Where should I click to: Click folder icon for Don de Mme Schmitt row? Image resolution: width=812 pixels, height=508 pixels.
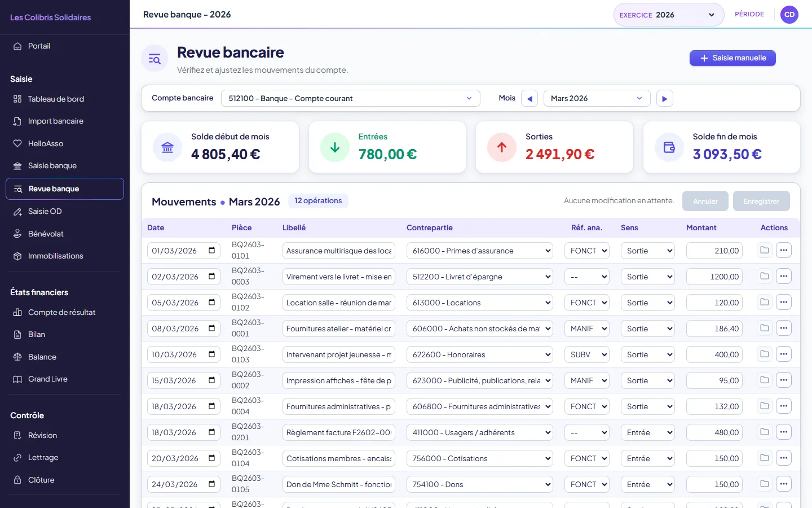[x=765, y=484]
